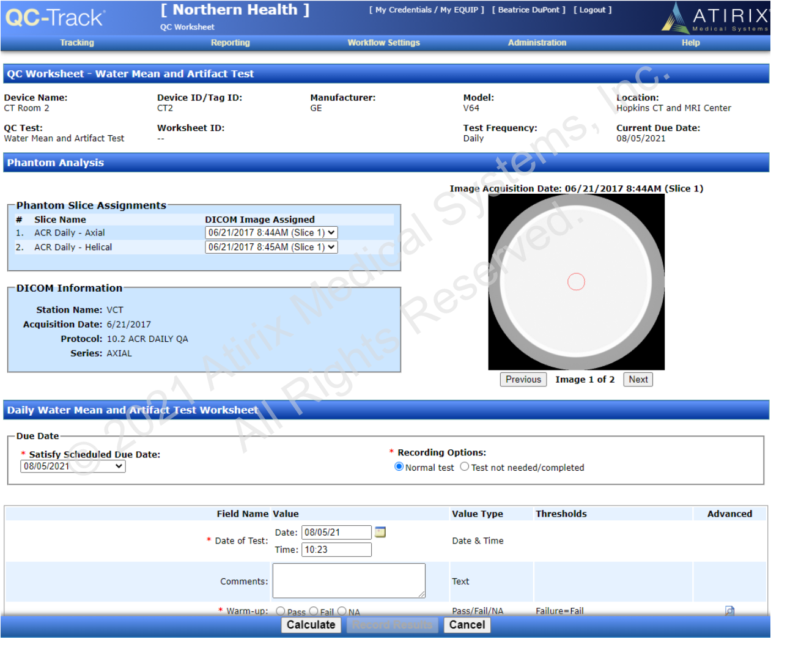812x656 pixels.
Task: Click the Warm-up advanced details icon
Action: pyautogui.click(x=729, y=610)
